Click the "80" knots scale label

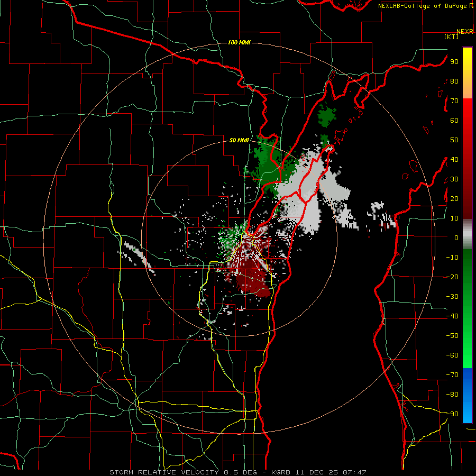(x=454, y=81)
